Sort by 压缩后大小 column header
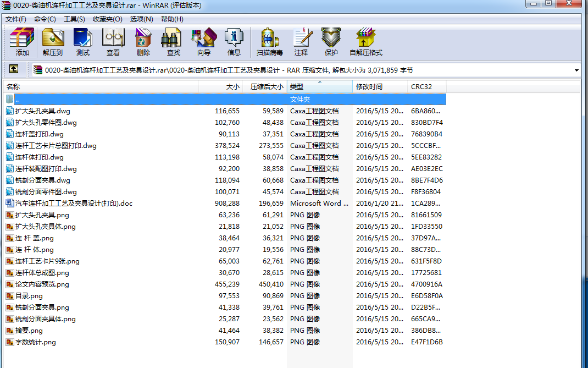 [265, 87]
